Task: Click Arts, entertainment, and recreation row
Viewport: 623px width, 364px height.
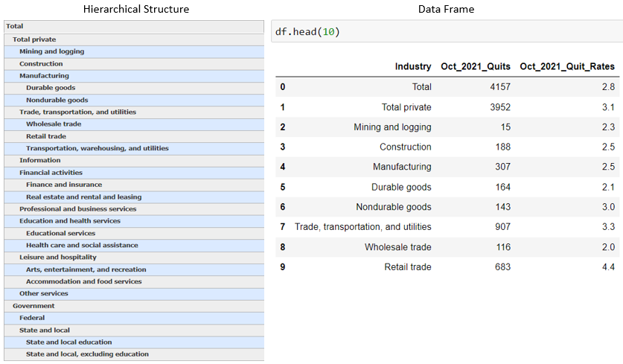Action: [x=86, y=269]
